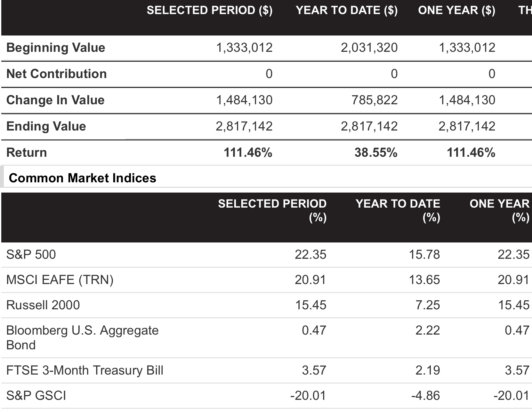Select the S&P GSCI index row

click(x=266, y=396)
